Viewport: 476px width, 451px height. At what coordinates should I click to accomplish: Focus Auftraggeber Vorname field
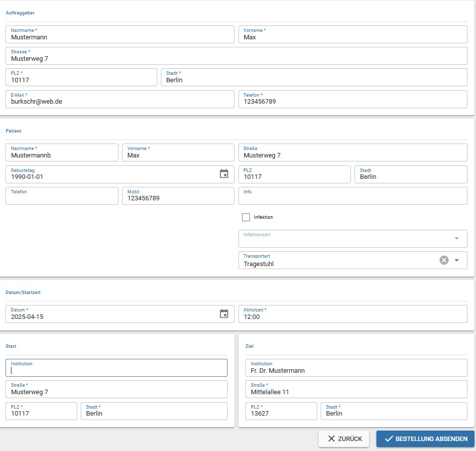tap(353, 34)
